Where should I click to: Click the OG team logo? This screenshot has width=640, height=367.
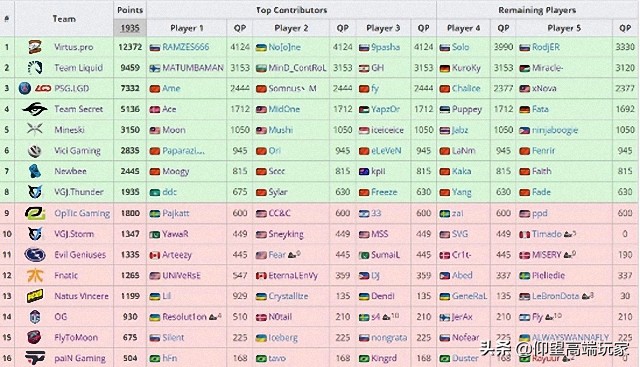point(35,317)
